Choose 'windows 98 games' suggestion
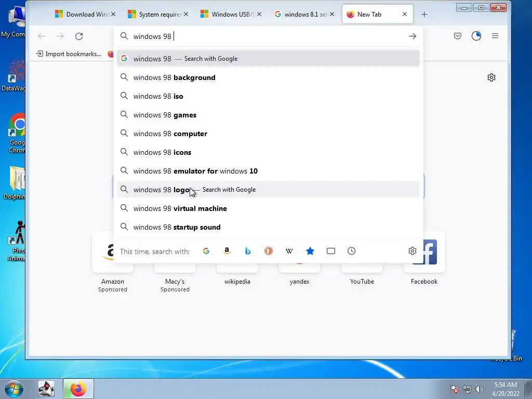The width and height of the screenshot is (532, 399). pyautogui.click(x=269, y=115)
